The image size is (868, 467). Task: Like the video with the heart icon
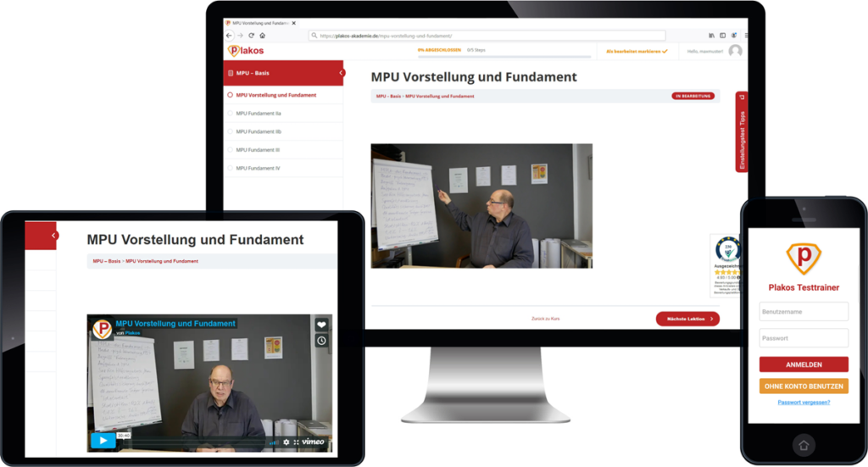pos(321,325)
